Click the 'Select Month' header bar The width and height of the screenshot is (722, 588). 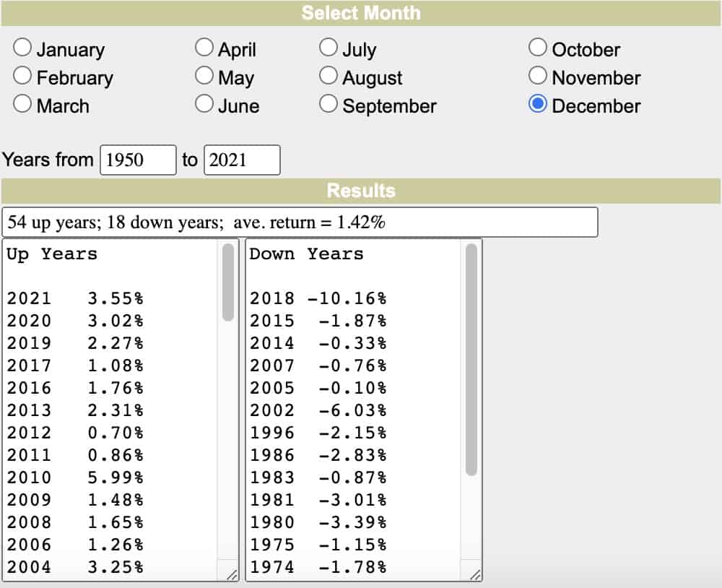coord(361,13)
